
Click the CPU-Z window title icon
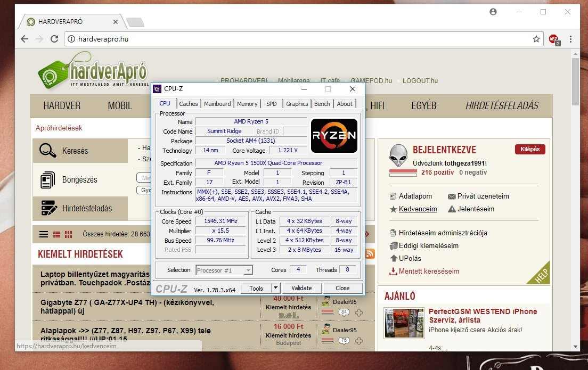coord(158,89)
